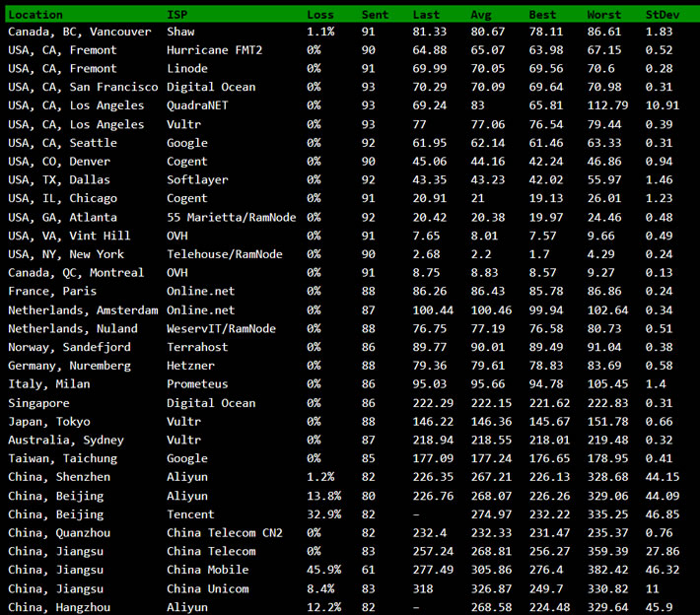Click the Avg column header

pyautogui.click(x=481, y=15)
